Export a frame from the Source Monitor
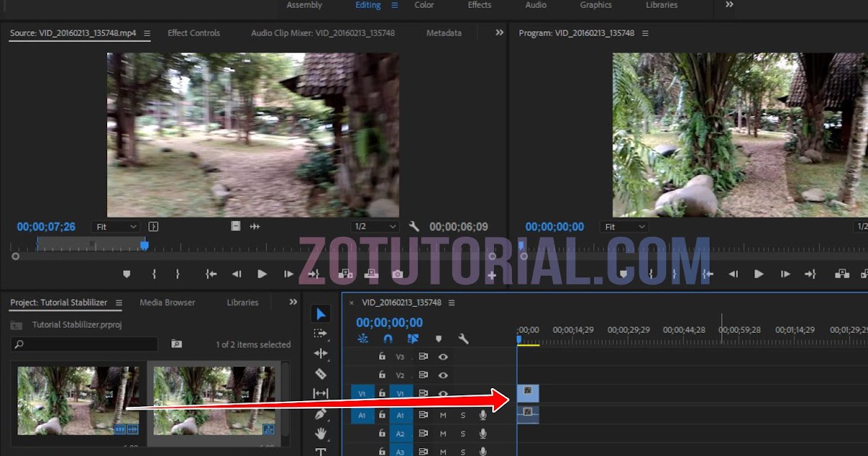This screenshot has height=456, width=868. pos(397,274)
